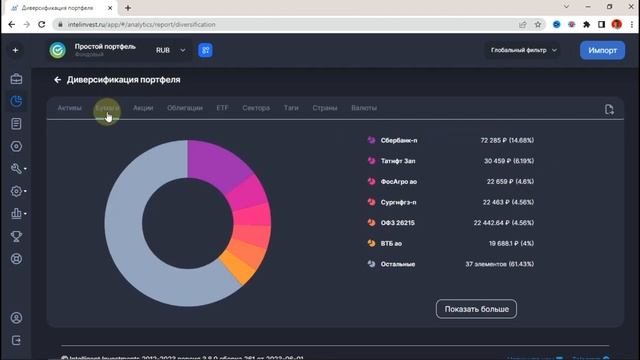
Task: Click the ОФЗ 26215 label
Action: [398, 222]
